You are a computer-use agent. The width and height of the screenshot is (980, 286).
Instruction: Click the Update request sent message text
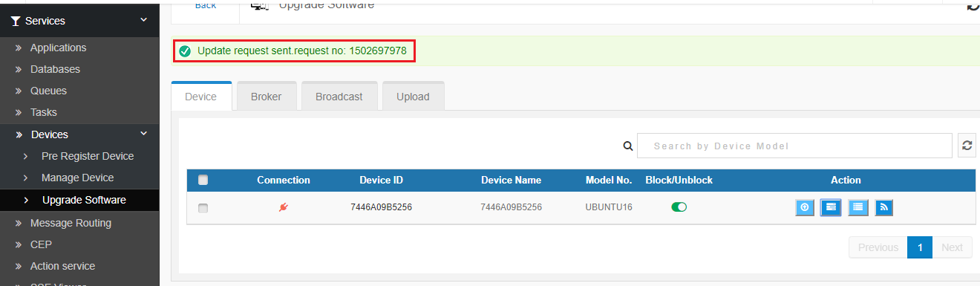click(301, 51)
